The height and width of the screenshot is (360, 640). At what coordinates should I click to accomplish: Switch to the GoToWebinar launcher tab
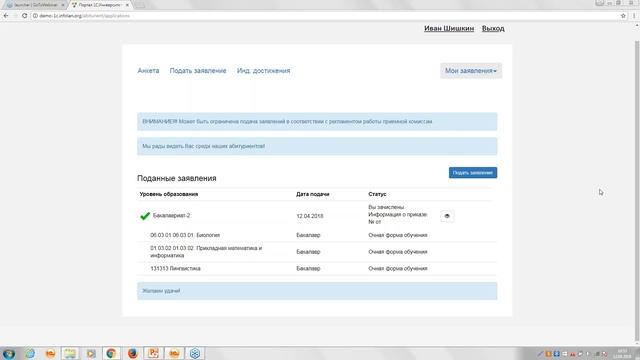tap(35, 5)
